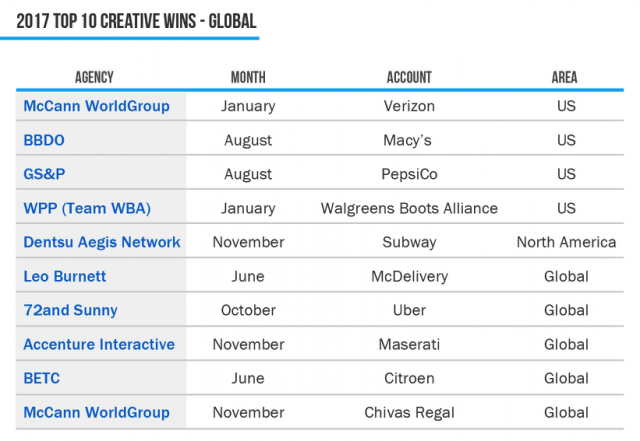Open the WPP (Team WBA) link
The height and width of the screenshot is (441, 640).
[87, 208]
